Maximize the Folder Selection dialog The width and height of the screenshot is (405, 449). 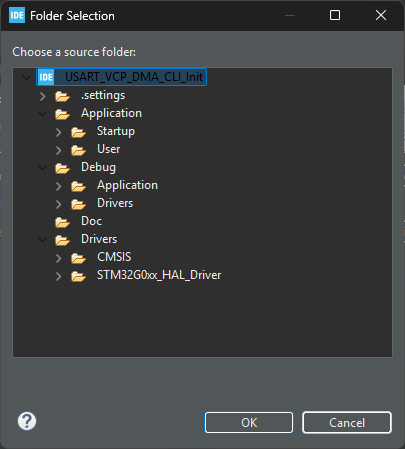pyautogui.click(x=335, y=15)
